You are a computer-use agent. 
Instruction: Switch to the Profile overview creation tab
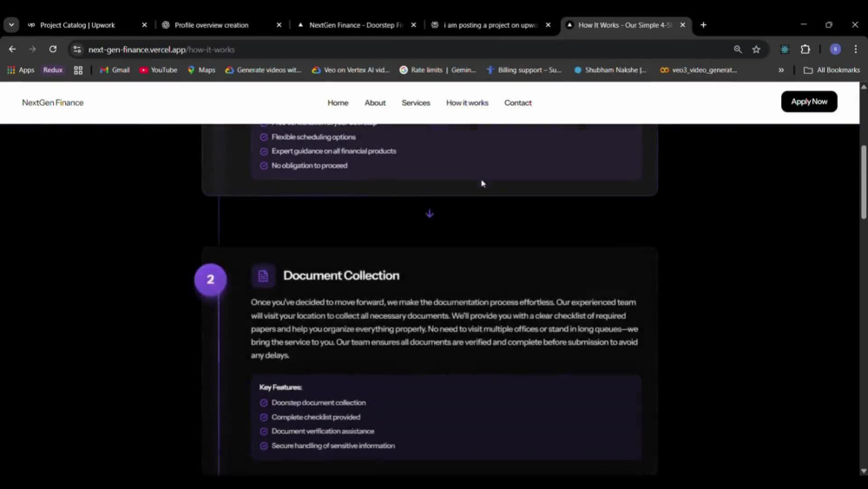tap(212, 25)
